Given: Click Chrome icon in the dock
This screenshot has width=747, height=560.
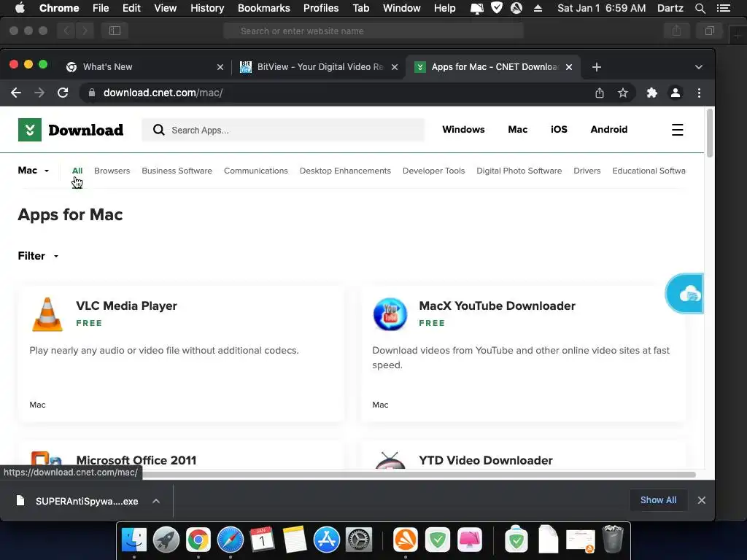Looking at the screenshot, I should (x=198, y=540).
